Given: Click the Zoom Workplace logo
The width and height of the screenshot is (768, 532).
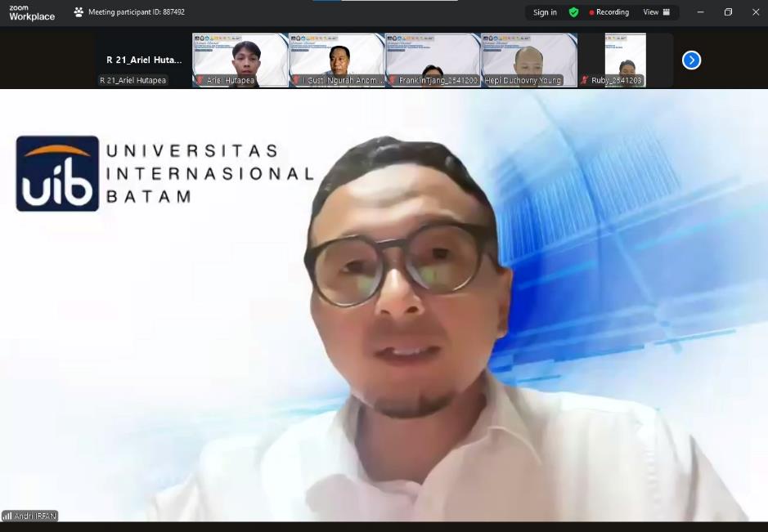Looking at the screenshot, I should click(x=32, y=12).
